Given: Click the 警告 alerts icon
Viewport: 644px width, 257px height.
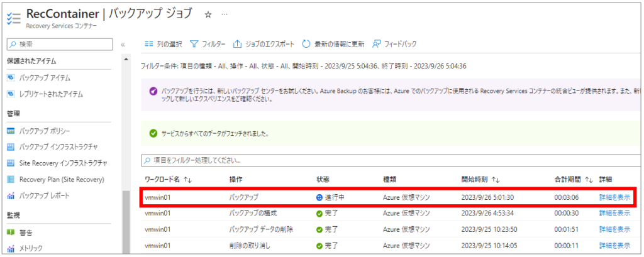Looking at the screenshot, I should tap(11, 232).
